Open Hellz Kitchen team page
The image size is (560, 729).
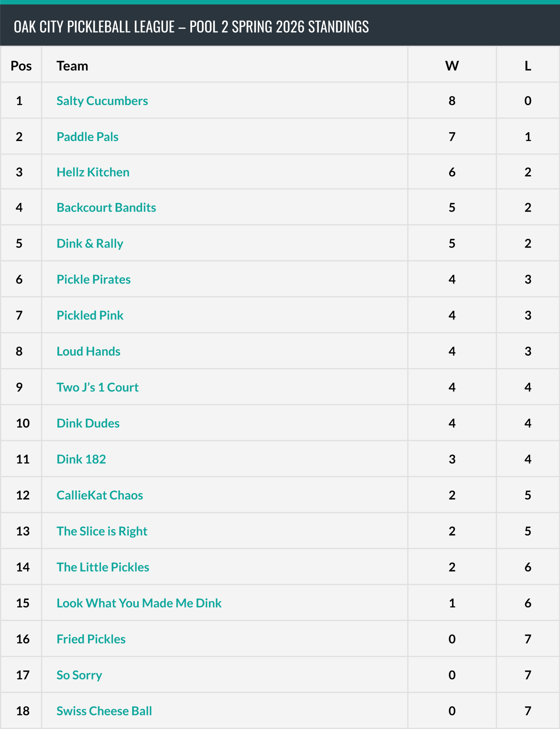click(93, 172)
